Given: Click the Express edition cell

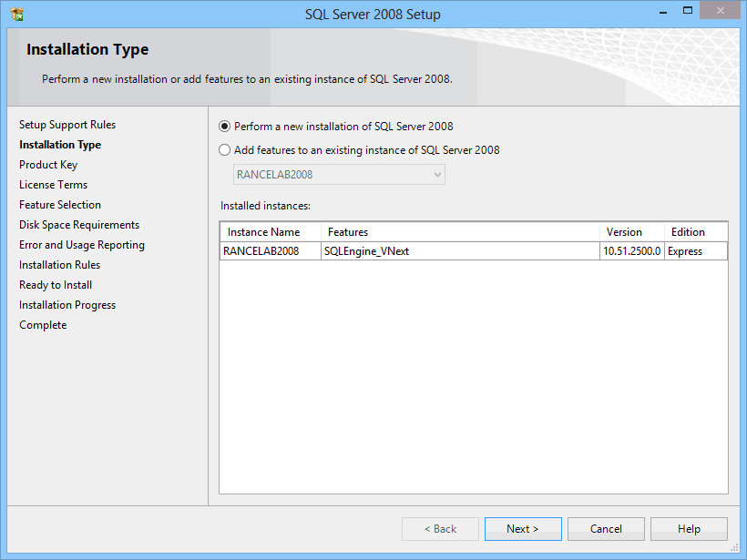Looking at the screenshot, I should click(x=696, y=251).
